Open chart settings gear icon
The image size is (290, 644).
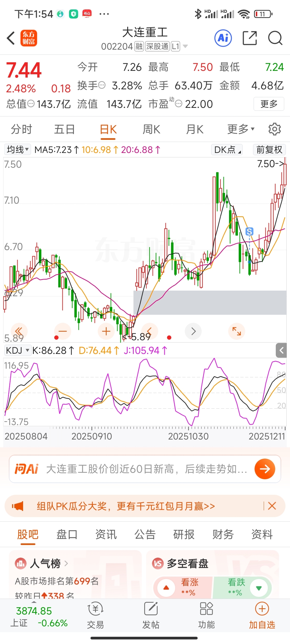coord(274,129)
